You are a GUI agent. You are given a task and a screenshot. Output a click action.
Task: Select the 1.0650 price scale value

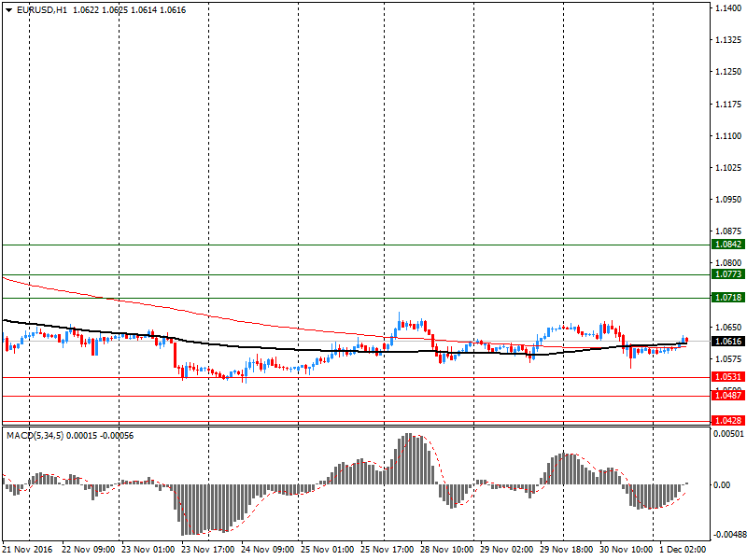click(x=728, y=328)
